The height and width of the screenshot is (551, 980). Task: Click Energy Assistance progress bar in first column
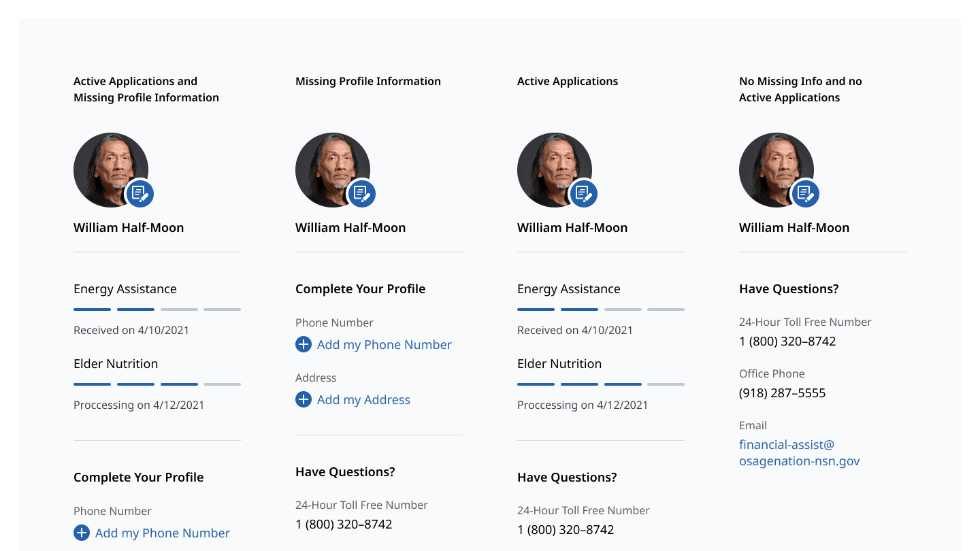[x=157, y=310]
